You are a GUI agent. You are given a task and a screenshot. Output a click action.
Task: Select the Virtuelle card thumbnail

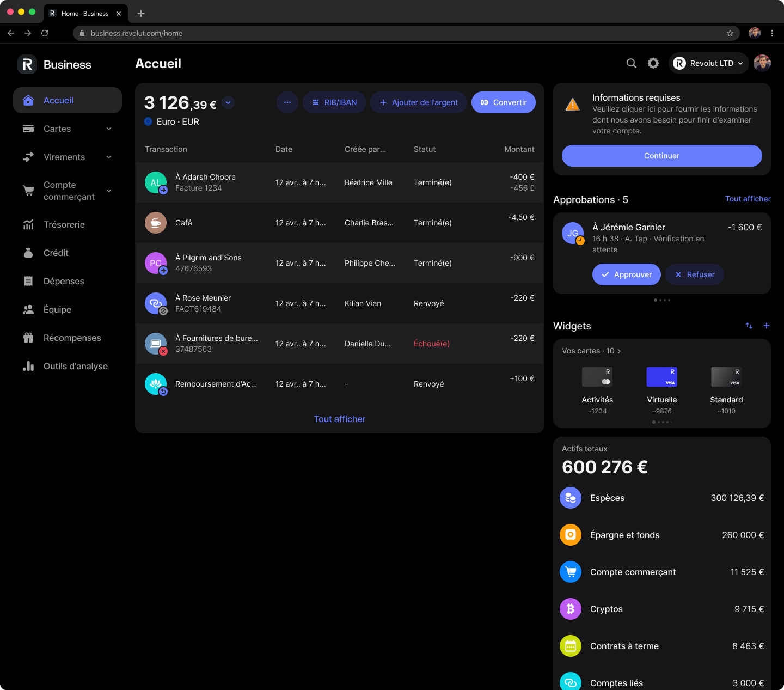661,376
